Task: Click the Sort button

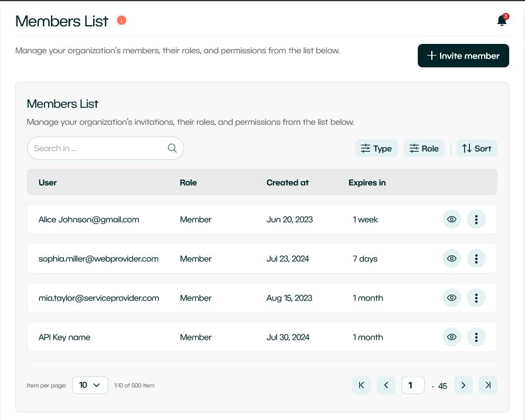Action: (x=476, y=149)
